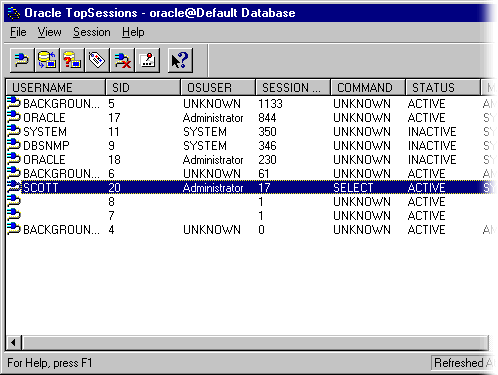Click the plug with red X icon

tap(122, 60)
